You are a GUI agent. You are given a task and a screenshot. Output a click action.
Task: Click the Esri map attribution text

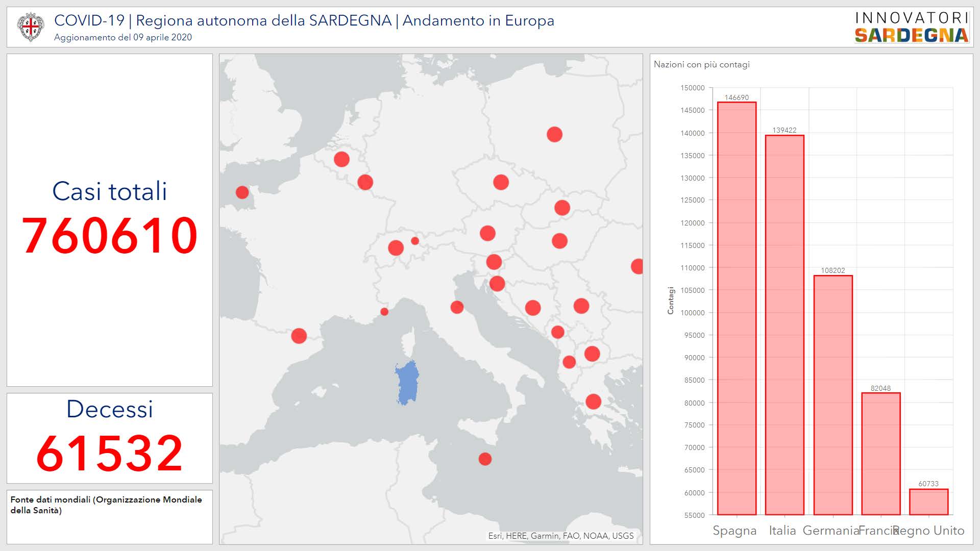560,536
